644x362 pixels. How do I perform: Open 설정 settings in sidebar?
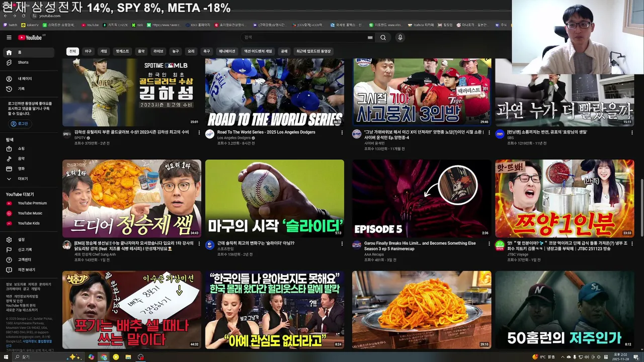pyautogui.click(x=30, y=240)
